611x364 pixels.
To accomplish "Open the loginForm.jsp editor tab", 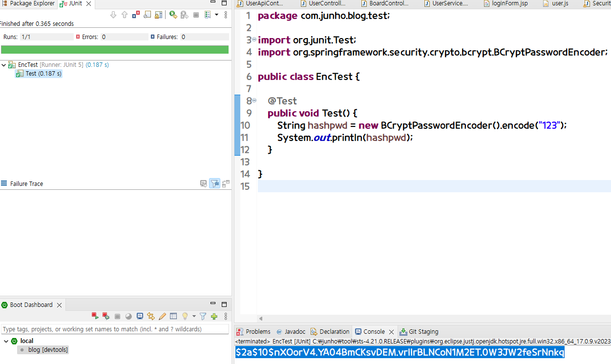I will 506,3.
